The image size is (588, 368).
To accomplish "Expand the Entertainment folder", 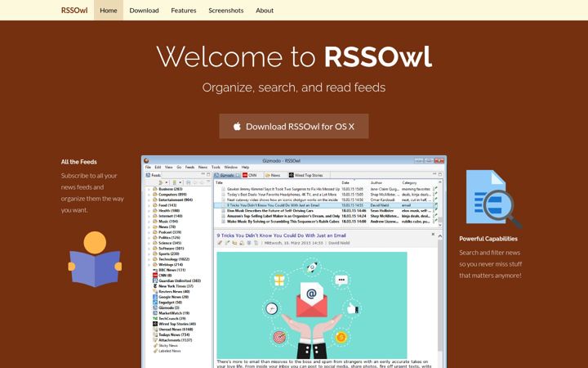I will 149,200.
